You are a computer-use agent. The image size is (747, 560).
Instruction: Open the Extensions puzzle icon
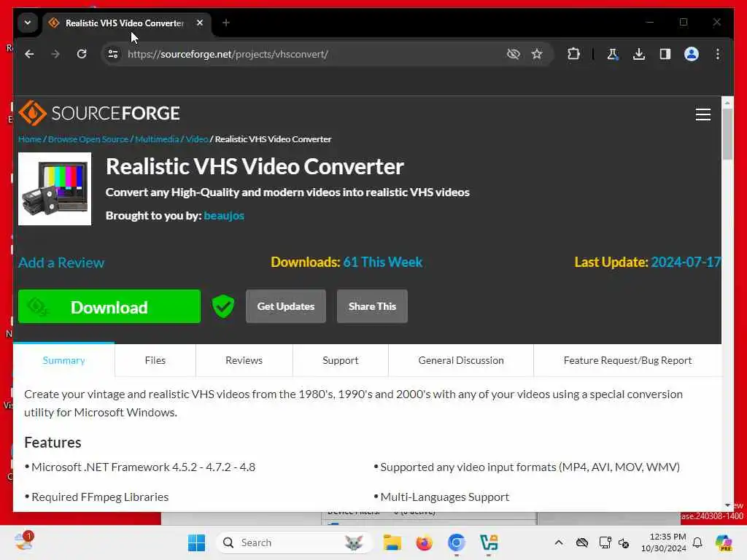573,54
